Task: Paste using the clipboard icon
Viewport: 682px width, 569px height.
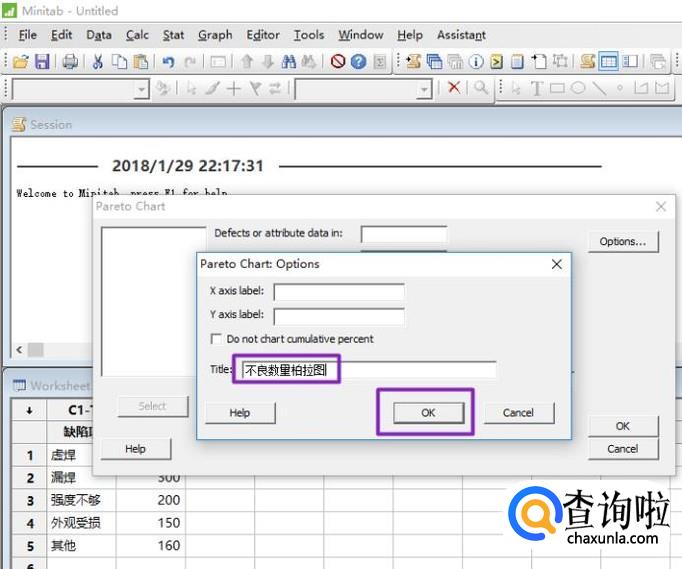Action: [x=140, y=62]
